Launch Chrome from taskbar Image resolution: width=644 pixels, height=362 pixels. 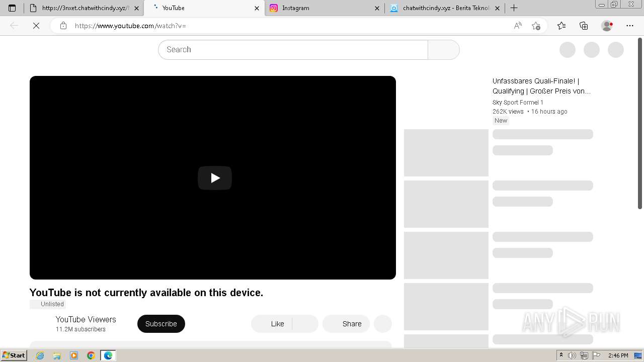tap(91, 355)
